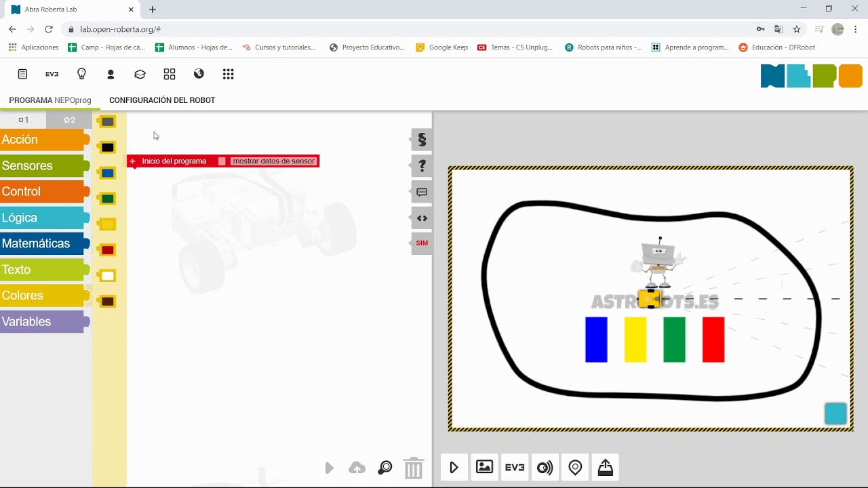Click the yellow robot in simulation
The image size is (868, 488).
pos(650,298)
